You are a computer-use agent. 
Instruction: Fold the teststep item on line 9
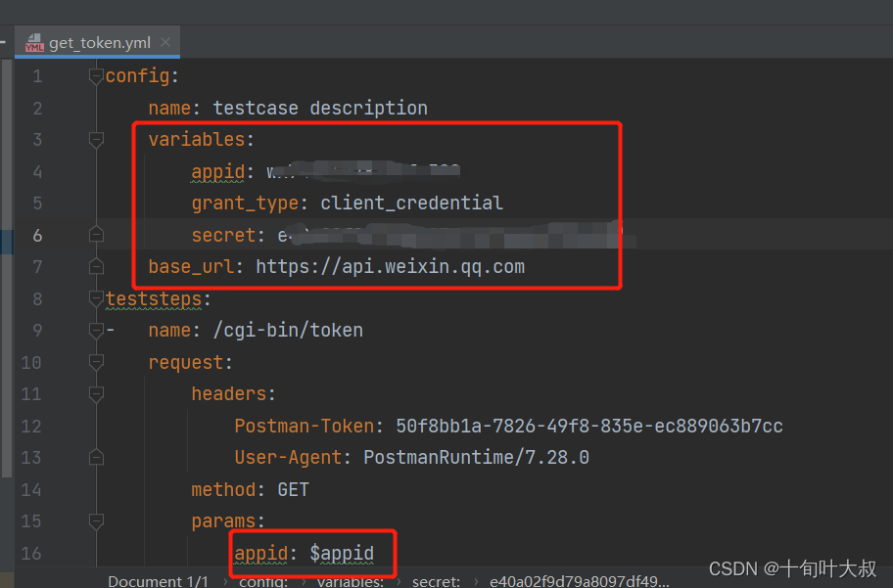[x=96, y=330]
